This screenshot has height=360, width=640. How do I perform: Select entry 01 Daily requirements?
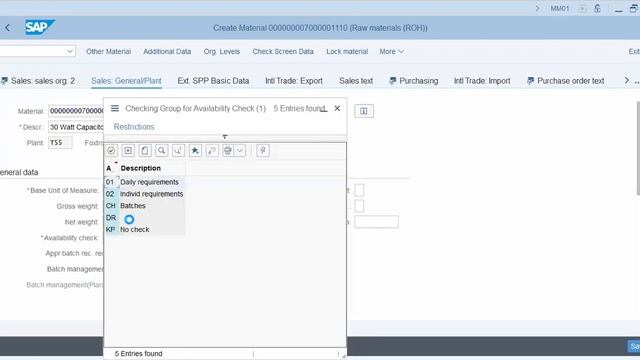coord(144,182)
